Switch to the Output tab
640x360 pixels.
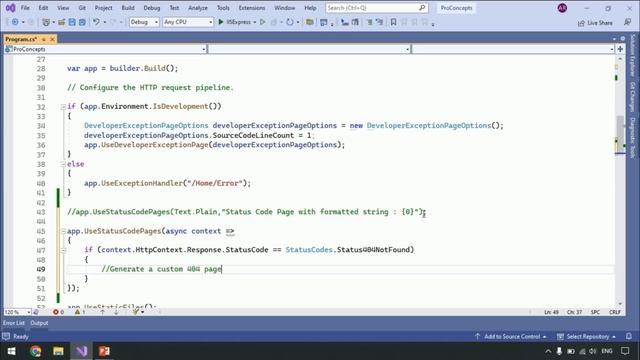click(x=39, y=323)
